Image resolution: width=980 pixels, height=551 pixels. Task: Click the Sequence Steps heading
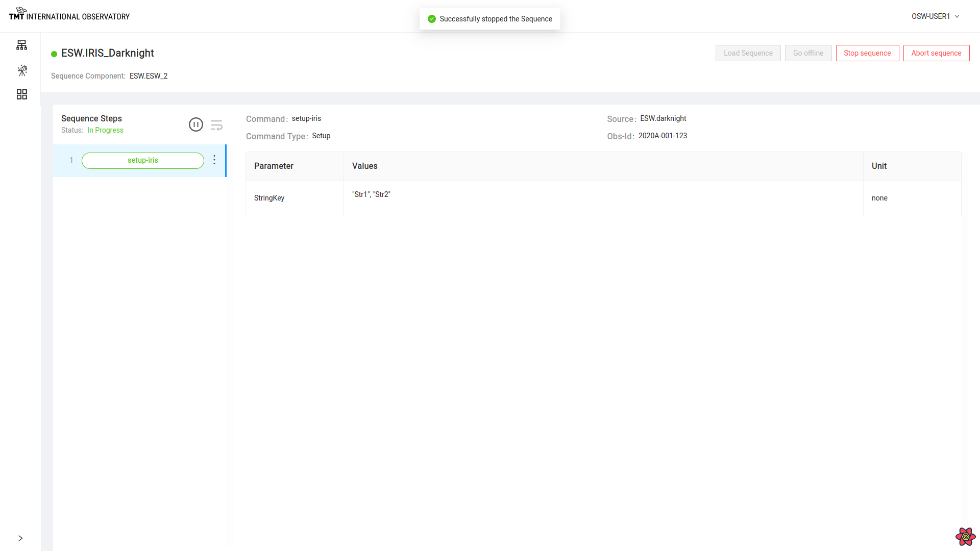click(x=91, y=118)
